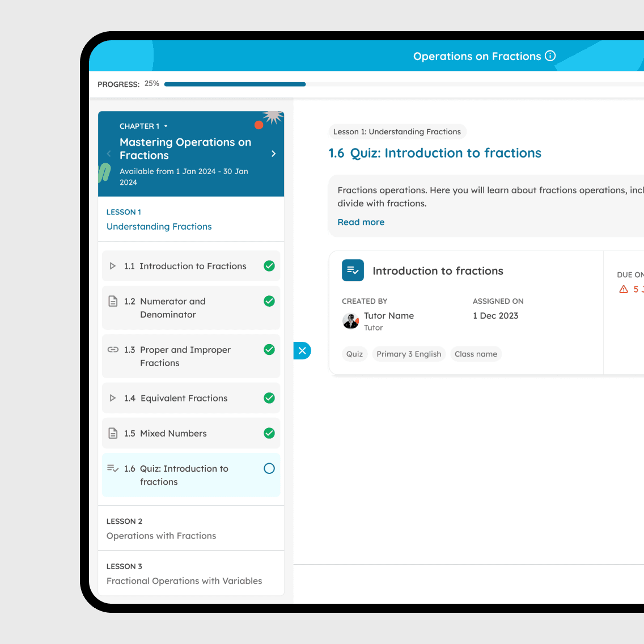Click the blue quiz icon on Introduction to fractions card
The height and width of the screenshot is (644, 644).
[x=353, y=270]
